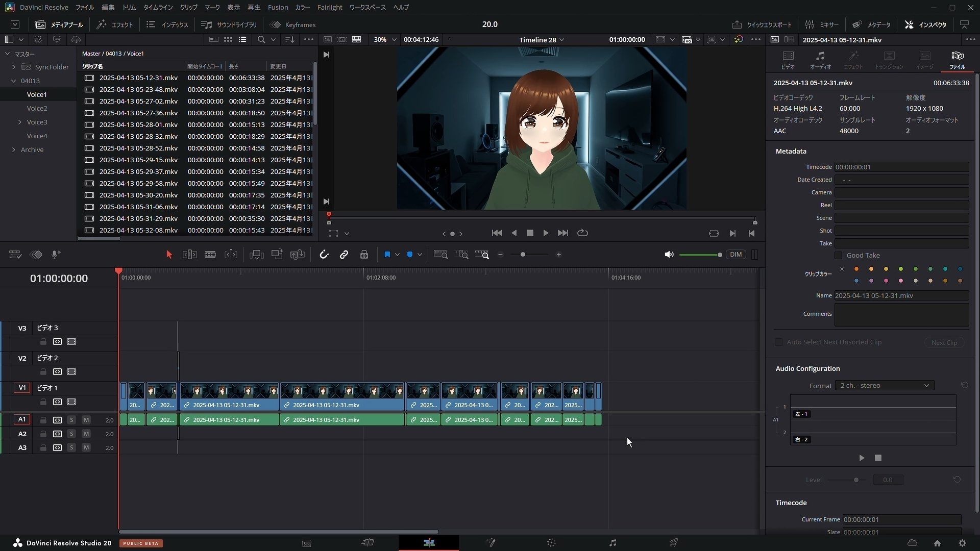This screenshot has width=980, height=551.
Task: Solo the A2 audio track
Action: 71,434
